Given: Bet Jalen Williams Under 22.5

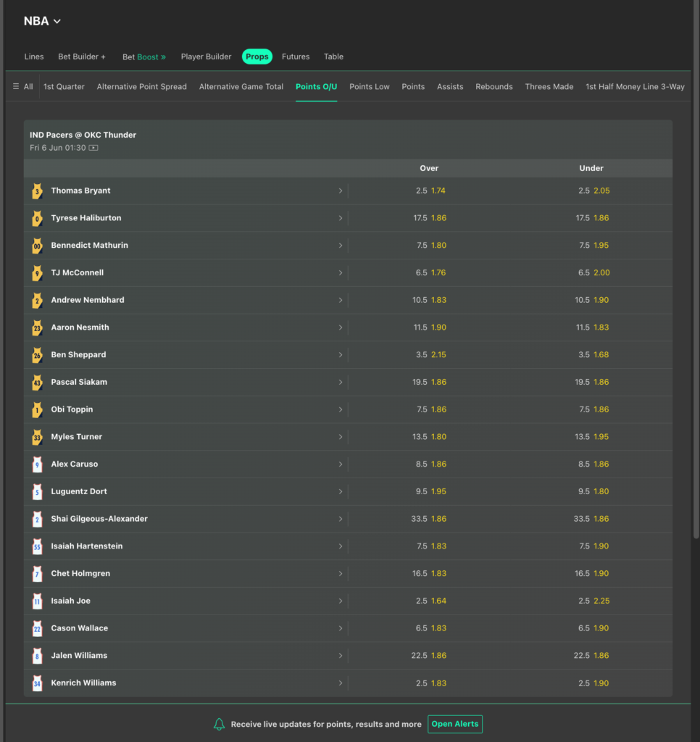Looking at the screenshot, I should pyautogui.click(x=591, y=655).
